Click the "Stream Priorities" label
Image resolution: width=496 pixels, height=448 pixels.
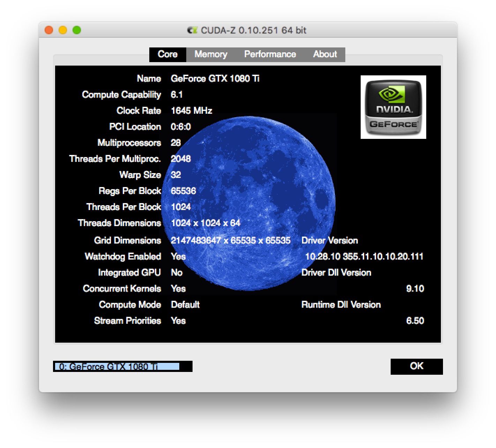(128, 321)
